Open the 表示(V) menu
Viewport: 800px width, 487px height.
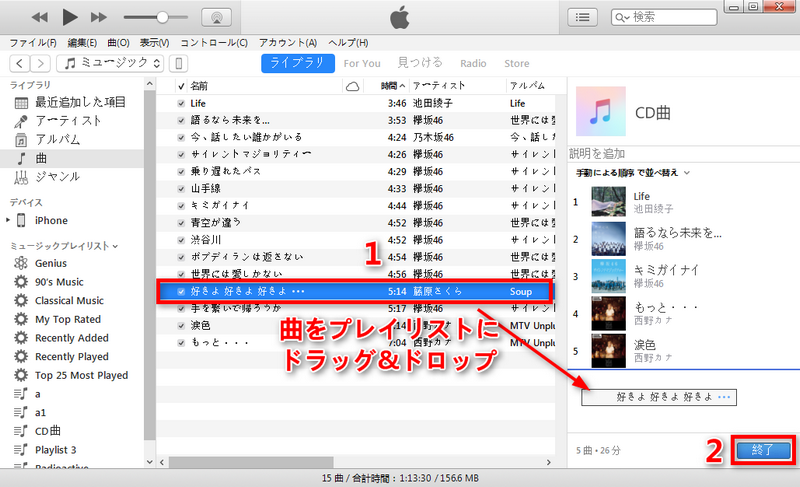pyautogui.click(x=155, y=43)
